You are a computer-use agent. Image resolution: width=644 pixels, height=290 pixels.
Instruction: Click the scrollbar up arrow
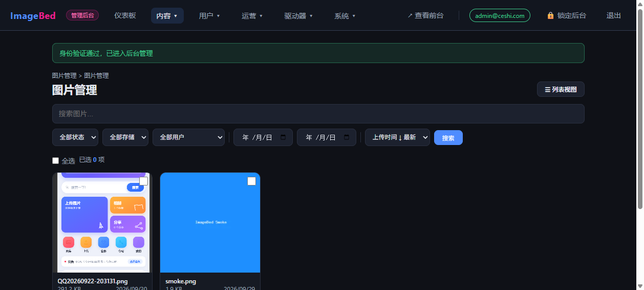click(x=640, y=4)
